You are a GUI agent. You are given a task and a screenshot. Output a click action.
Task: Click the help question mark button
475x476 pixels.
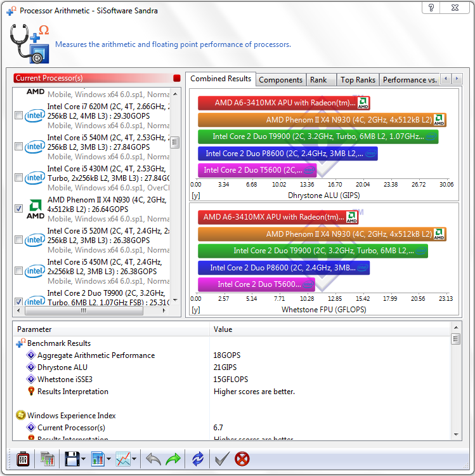(431, 8)
